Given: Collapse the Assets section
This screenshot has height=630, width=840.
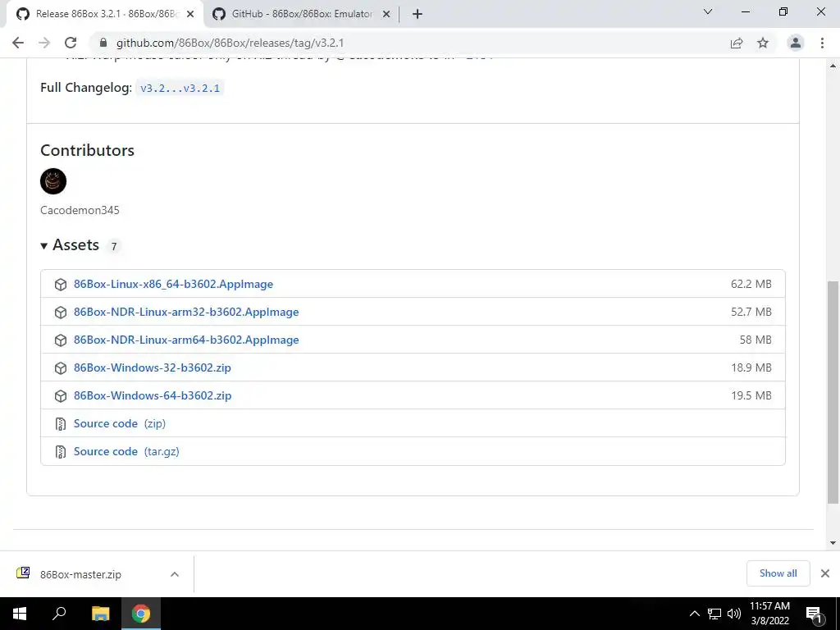Looking at the screenshot, I should (70, 245).
